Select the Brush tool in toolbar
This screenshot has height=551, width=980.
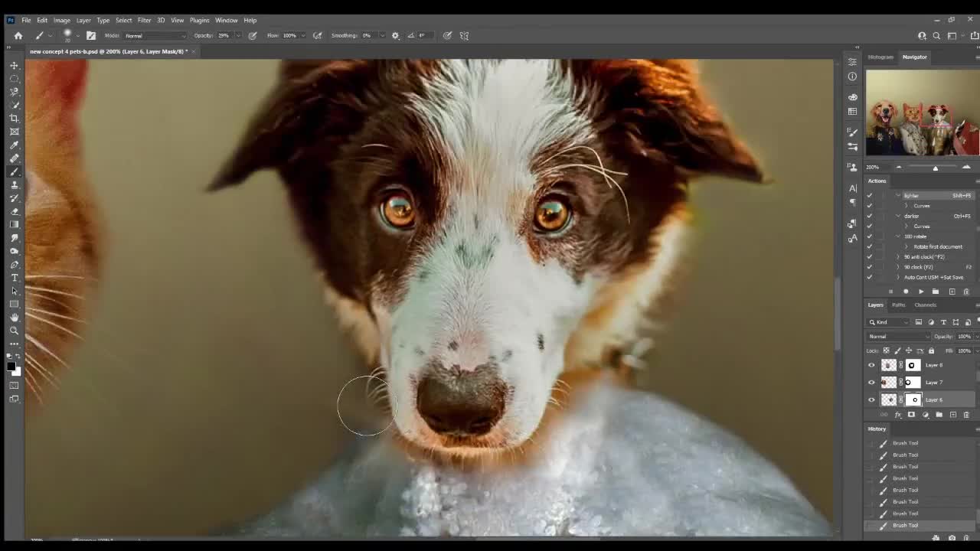click(x=14, y=172)
